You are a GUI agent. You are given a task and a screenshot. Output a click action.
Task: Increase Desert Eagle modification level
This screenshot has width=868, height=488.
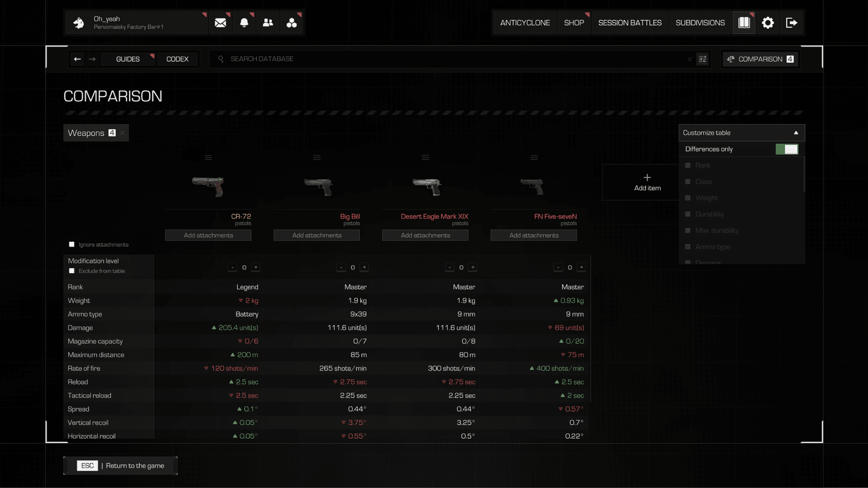pyautogui.click(x=473, y=267)
